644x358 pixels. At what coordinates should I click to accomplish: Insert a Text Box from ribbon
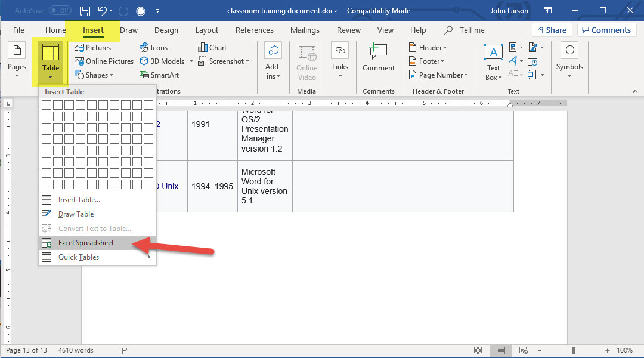(493, 61)
